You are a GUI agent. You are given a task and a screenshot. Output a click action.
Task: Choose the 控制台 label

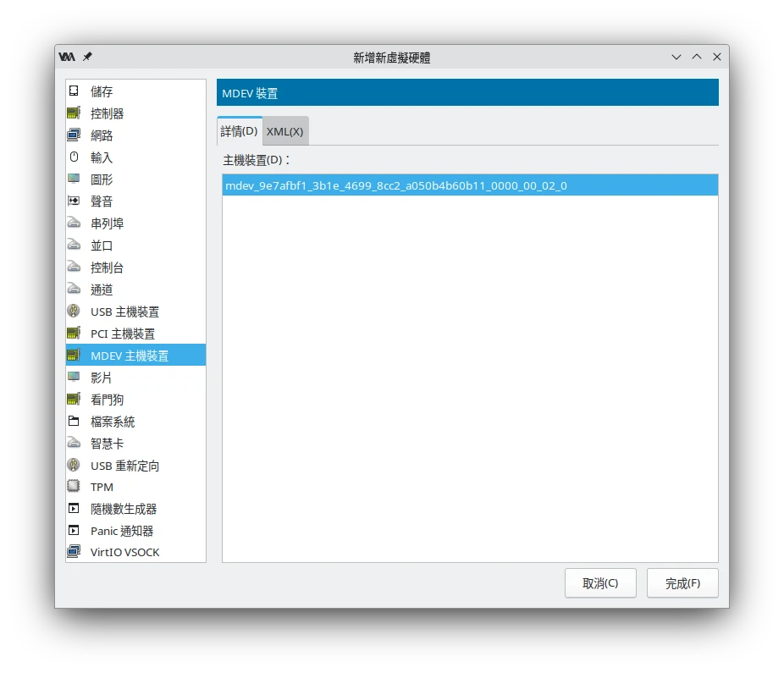coord(107,268)
